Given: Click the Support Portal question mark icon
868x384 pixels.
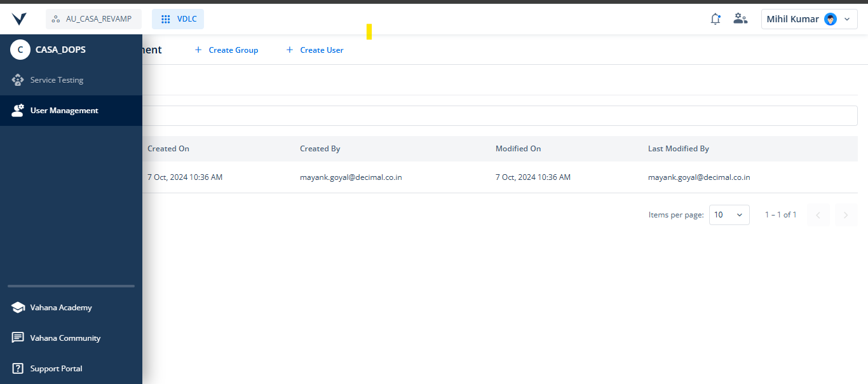Looking at the screenshot, I should point(18,369).
